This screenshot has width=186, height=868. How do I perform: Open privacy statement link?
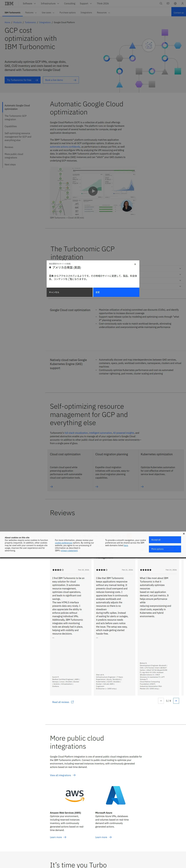[69, 551]
